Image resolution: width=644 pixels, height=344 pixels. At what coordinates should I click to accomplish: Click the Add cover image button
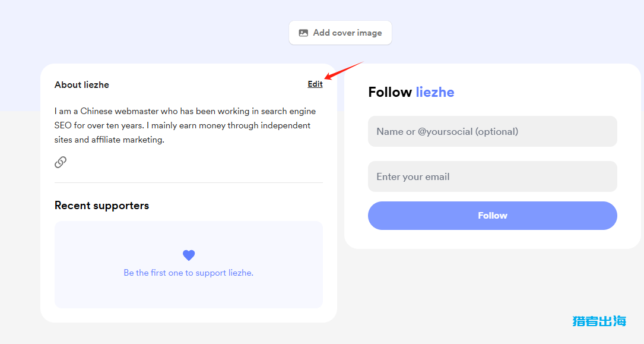340,33
